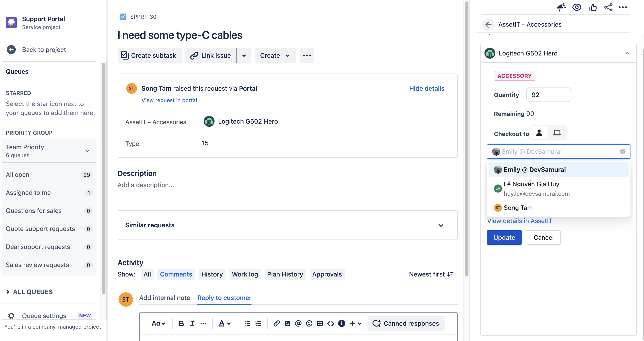Insert an emoji into the reply
The width and height of the screenshot is (644, 341).
[x=309, y=323]
